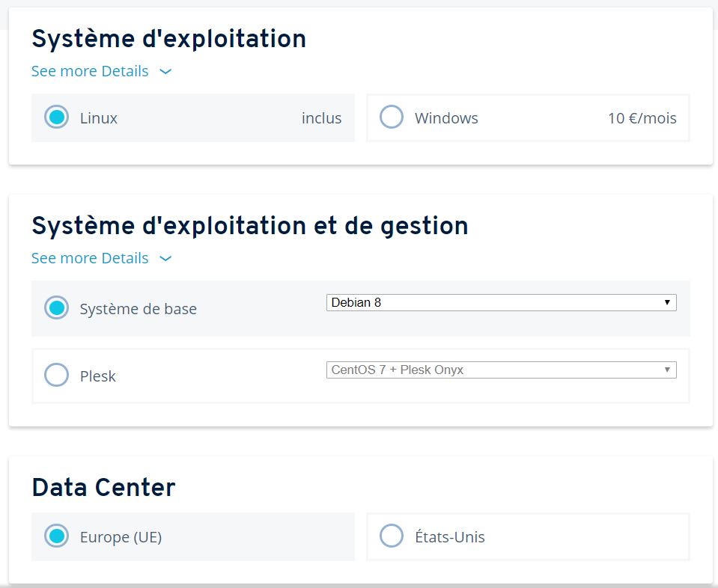Click the 10 €/mois price label

642,117
